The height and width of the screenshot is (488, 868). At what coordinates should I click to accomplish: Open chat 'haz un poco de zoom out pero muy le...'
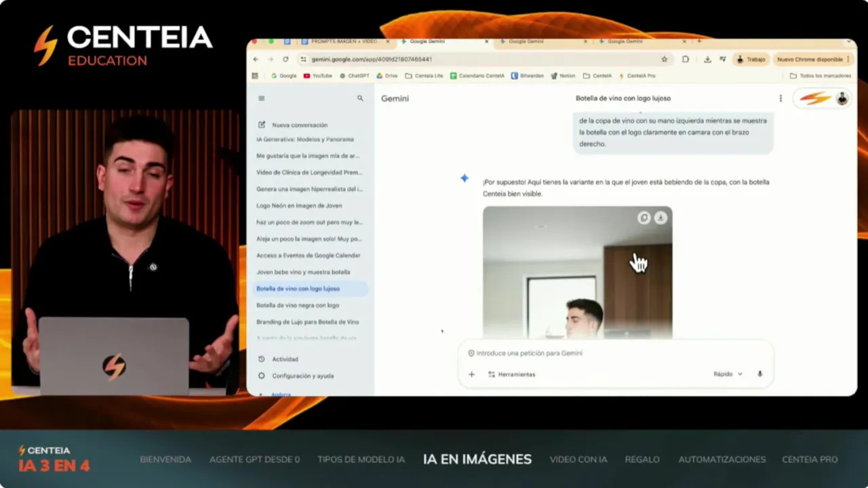(310, 222)
